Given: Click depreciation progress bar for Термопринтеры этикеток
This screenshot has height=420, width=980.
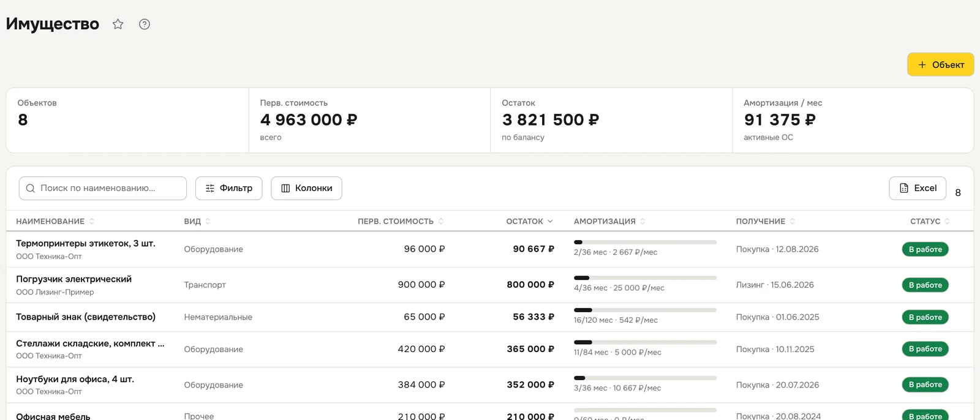Looking at the screenshot, I should (x=645, y=242).
